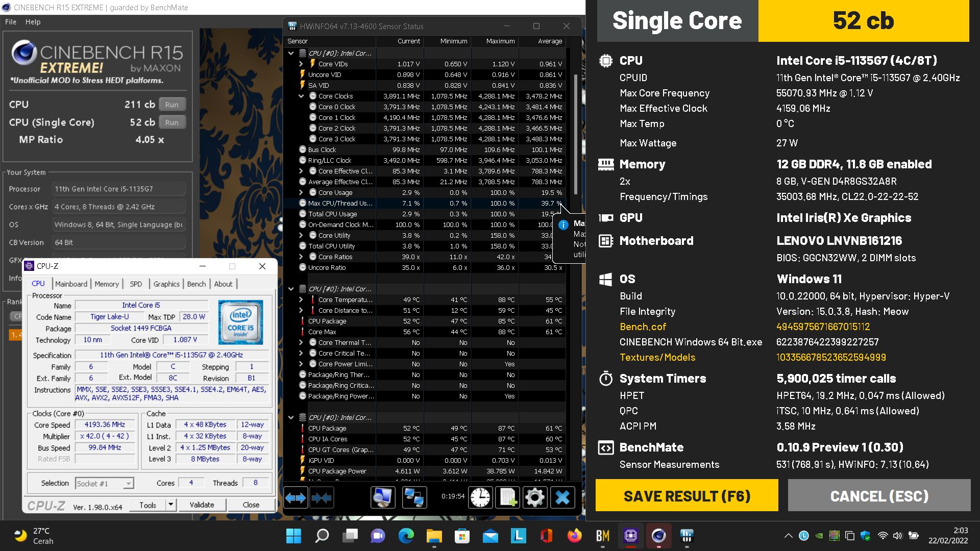Viewport: 980px width, 551px height.
Task: Launch Microsoft Edge from taskbar
Action: [x=406, y=536]
